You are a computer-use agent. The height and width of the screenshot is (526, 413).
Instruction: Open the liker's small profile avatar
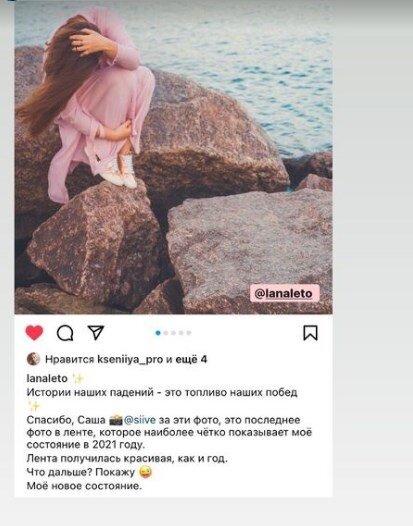point(33,359)
